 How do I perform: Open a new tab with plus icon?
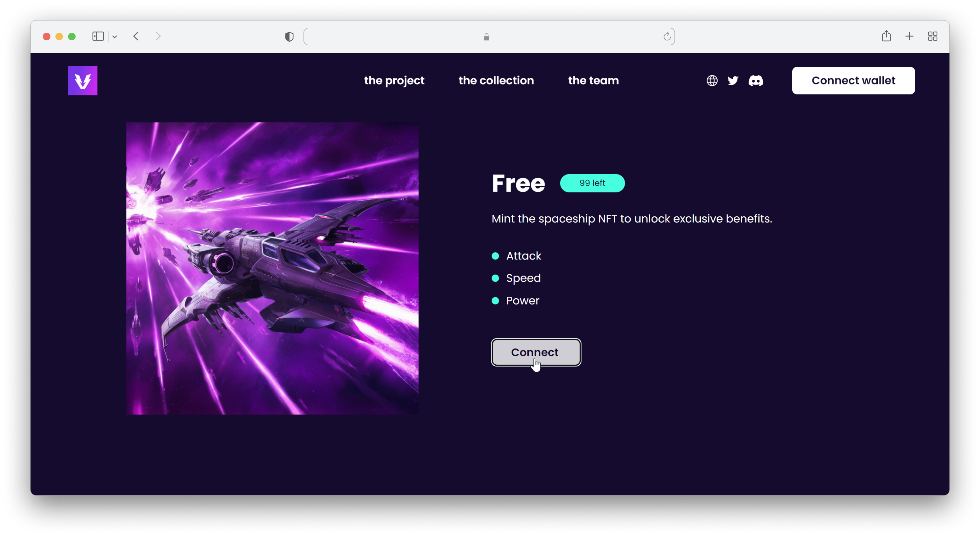(x=909, y=37)
